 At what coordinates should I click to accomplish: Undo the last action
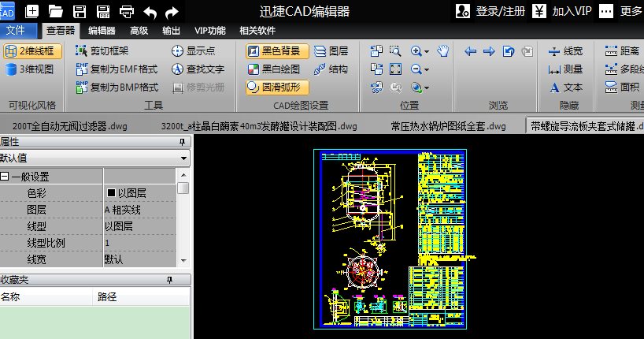coord(150,13)
